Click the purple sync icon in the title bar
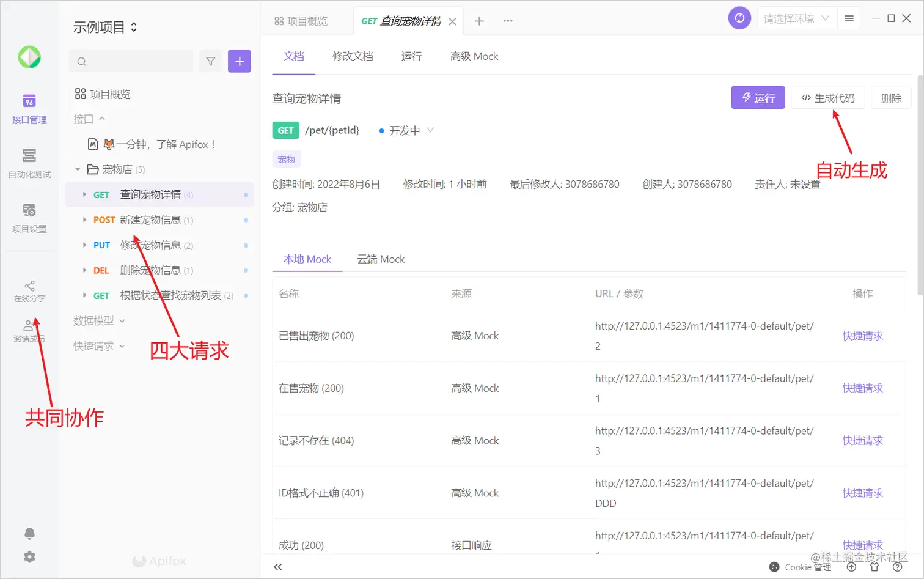Viewport: 924px width, 579px height. (x=739, y=18)
